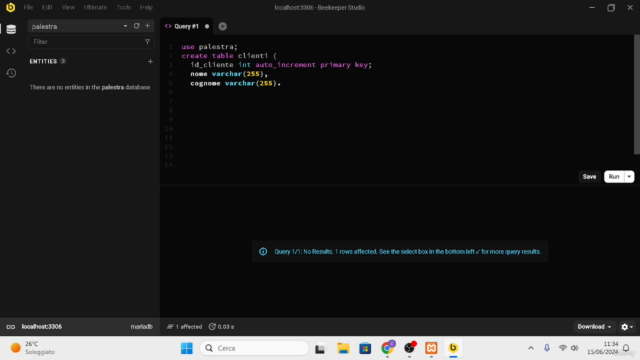The height and width of the screenshot is (360, 640).
Task: Show hidden tray icons chevron
Action: coord(531,348)
